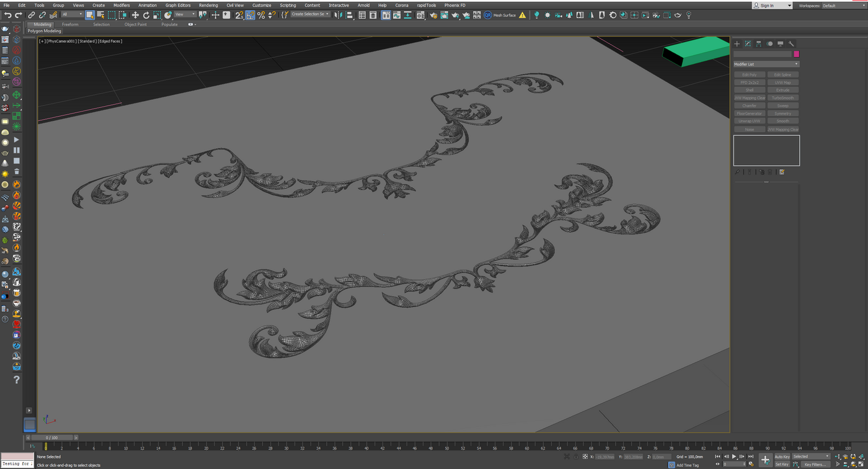Click the Undo arrow icon
The image size is (868, 469).
(7, 15)
